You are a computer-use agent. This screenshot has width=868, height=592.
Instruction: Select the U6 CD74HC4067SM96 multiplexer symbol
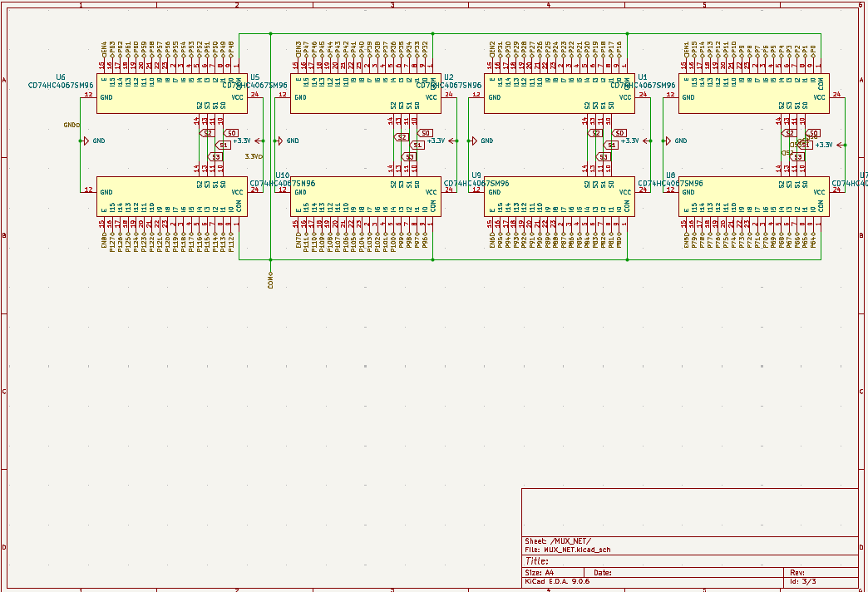click(170, 91)
